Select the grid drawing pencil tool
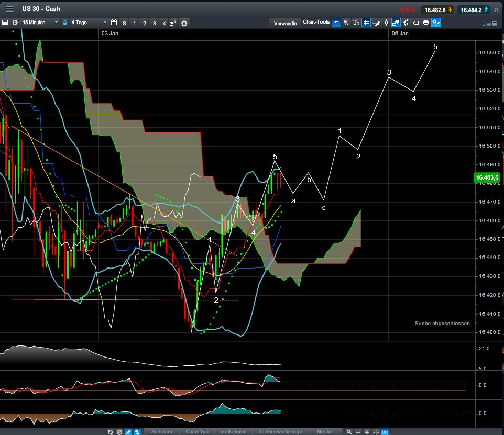Image resolution: width=504 pixels, height=435 pixels. (x=376, y=23)
